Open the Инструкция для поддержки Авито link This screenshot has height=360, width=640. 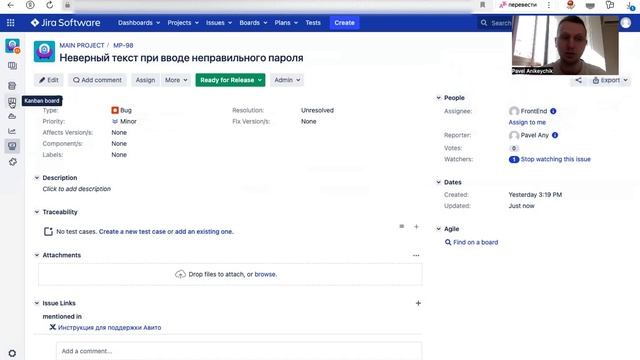109,327
